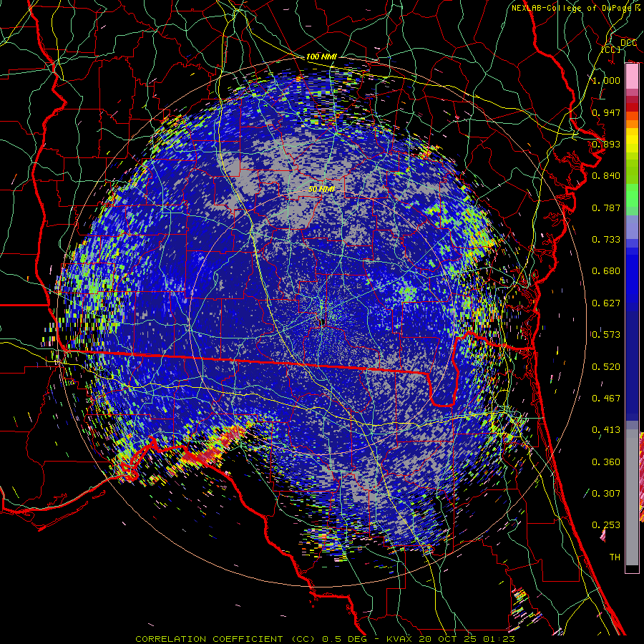This screenshot has height=644, width=644.
Task: Click the pink band topping the color bar
Action: tap(632, 76)
